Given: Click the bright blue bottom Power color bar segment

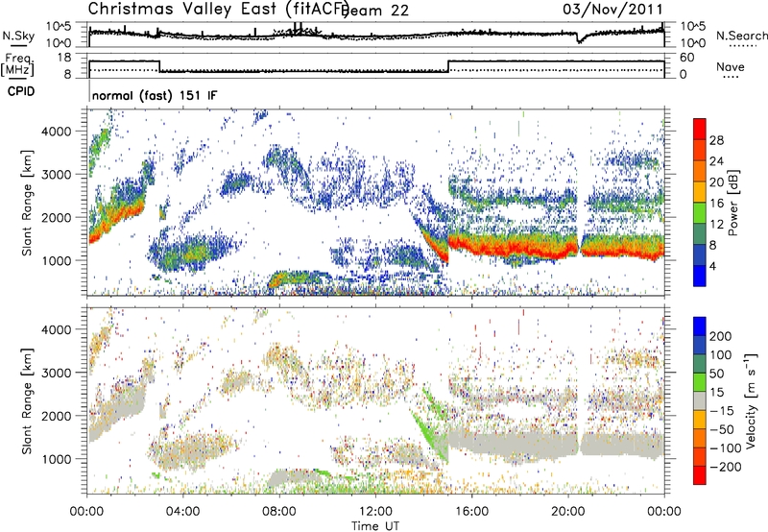Looking at the screenshot, I should pos(700,276).
